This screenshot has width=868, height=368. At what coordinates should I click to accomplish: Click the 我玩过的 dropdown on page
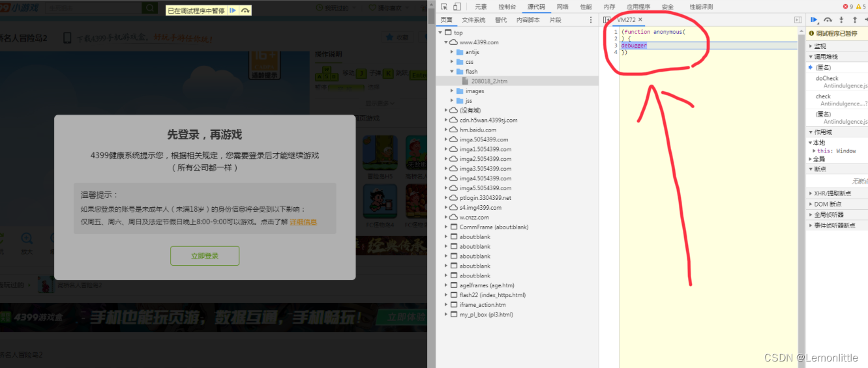(x=336, y=8)
